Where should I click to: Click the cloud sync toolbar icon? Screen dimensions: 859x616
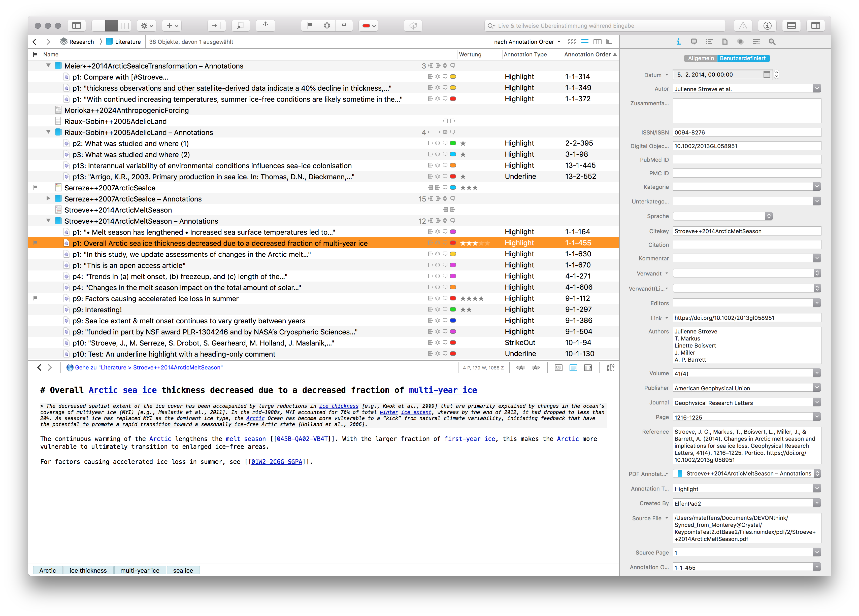(x=413, y=26)
